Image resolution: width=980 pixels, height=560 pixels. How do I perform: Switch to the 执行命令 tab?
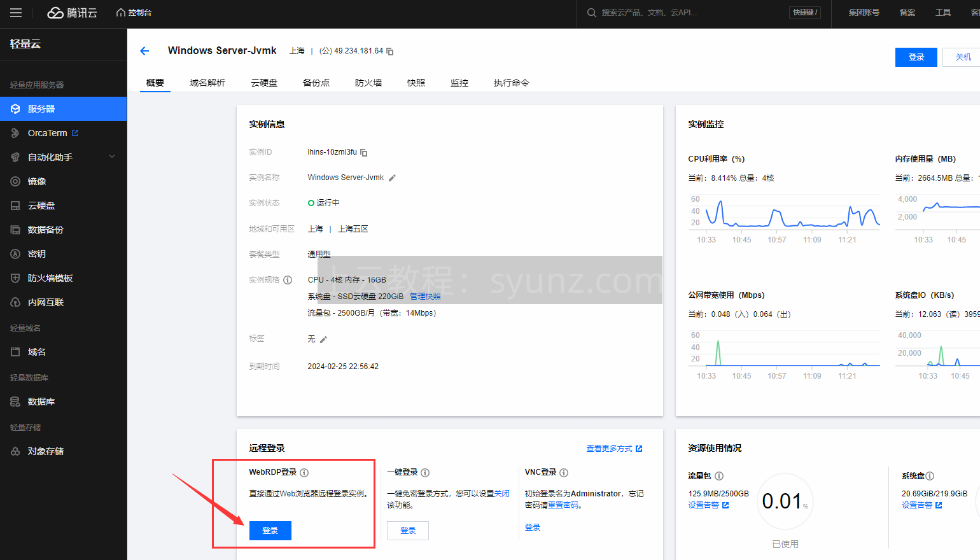point(511,83)
